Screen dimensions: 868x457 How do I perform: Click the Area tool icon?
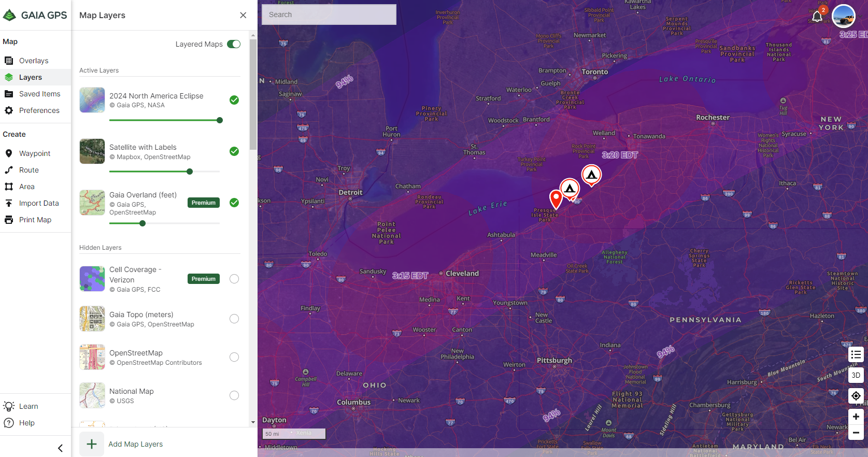9,187
